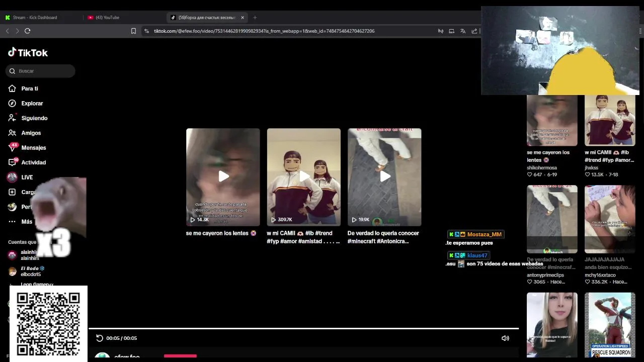The height and width of the screenshot is (362, 644).
Task: Open mchy16xxtaco video thumbnail in right panel
Action: (610, 219)
